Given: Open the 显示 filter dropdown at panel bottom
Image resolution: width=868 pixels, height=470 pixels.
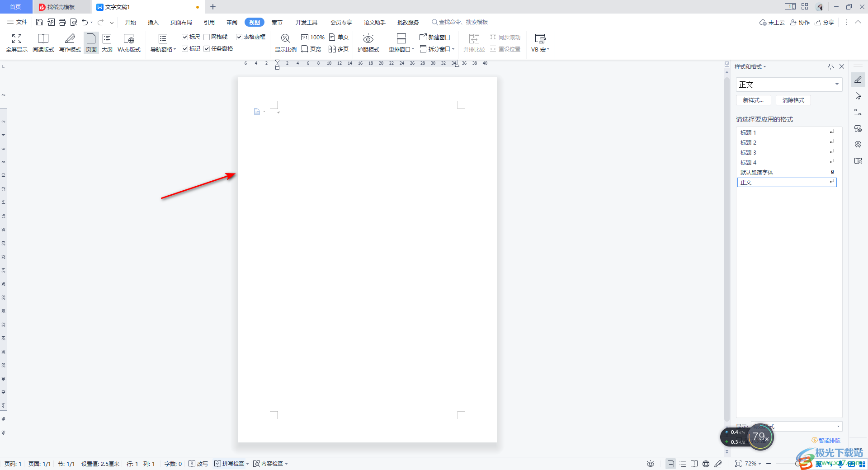Looking at the screenshot, I should click(797, 426).
